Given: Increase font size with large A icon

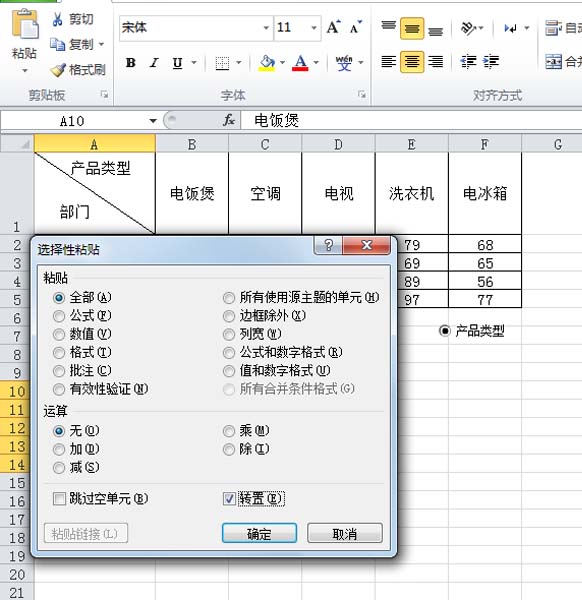Looking at the screenshot, I should [x=333, y=28].
